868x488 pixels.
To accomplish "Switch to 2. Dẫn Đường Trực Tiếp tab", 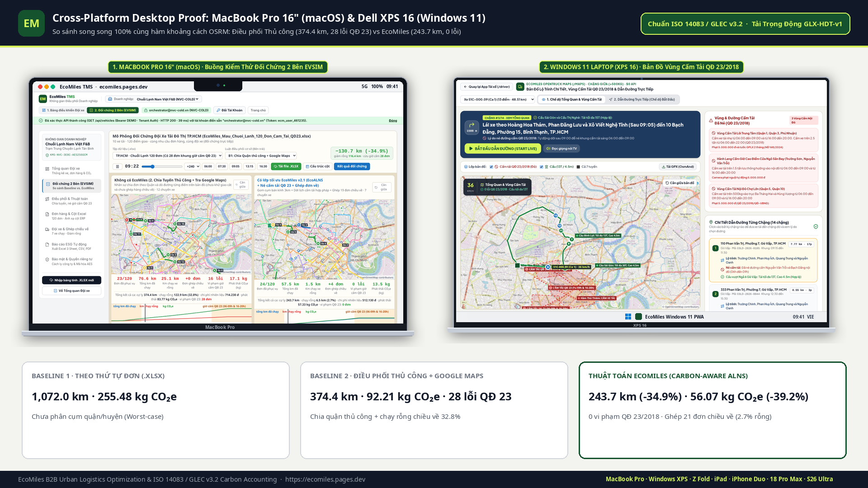I will click(x=642, y=99).
